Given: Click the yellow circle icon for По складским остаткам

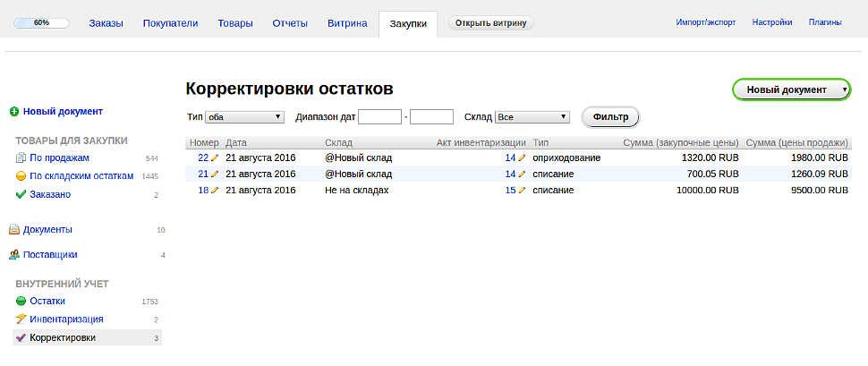Looking at the screenshot, I should click(x=21, y=176).
